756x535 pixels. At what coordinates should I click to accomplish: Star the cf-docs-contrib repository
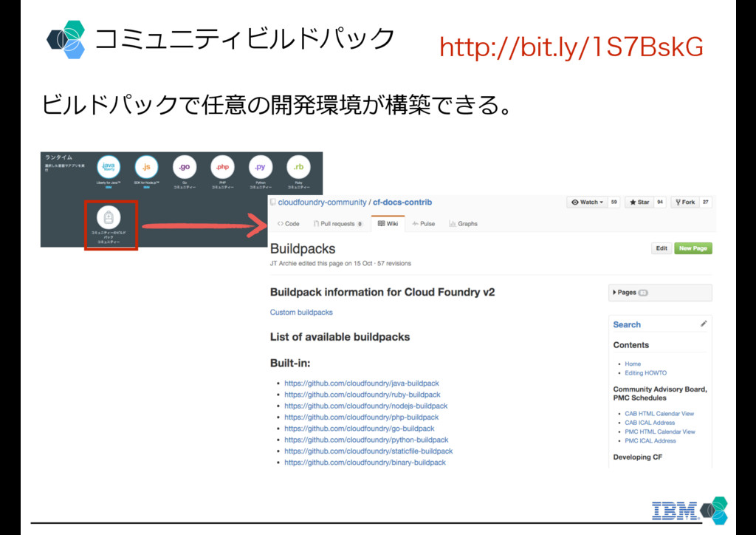(x=639, y=202)
